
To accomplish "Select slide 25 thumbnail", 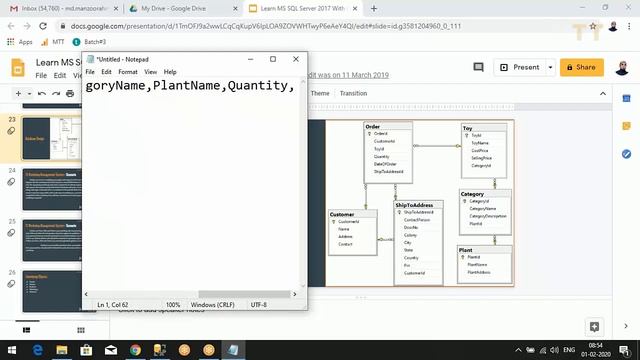I will 52,240.
